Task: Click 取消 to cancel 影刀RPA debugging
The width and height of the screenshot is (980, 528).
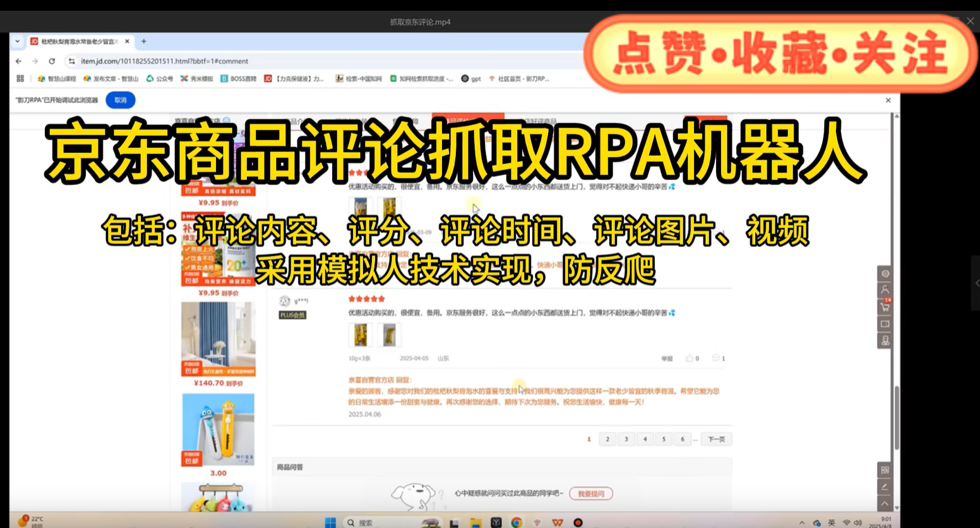Action: [x=120, y=100]
